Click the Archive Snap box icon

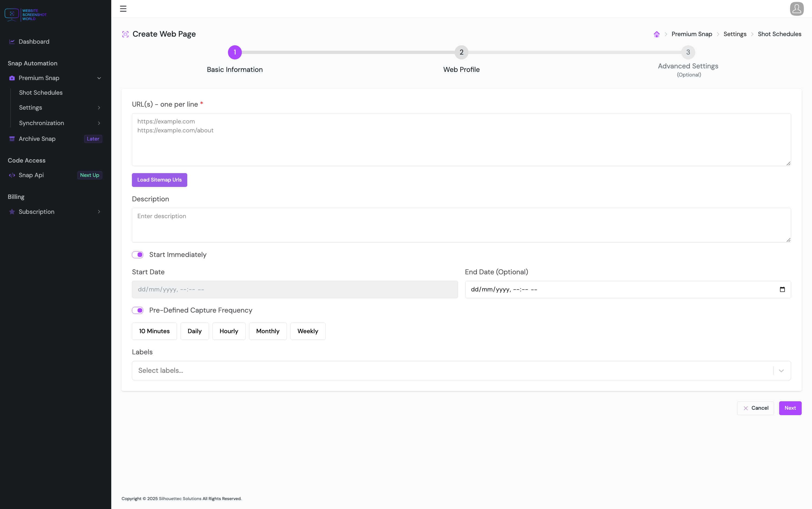click(x=12, y=139)
